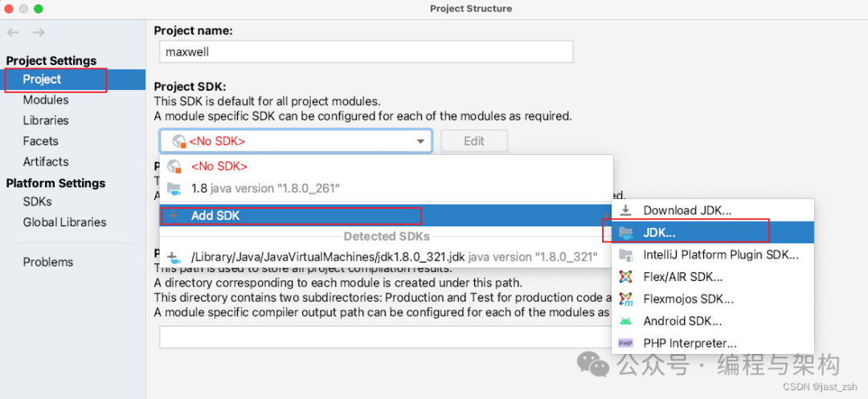
Task: Select the 1.8 java version 1.8.0_261 SDK
Action: coord(386,189)
